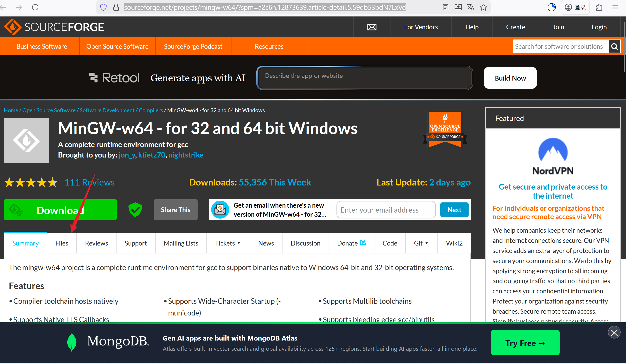Open the Donate tab
Viewport: 626px width, 364px height.
[x=351, y=243]
